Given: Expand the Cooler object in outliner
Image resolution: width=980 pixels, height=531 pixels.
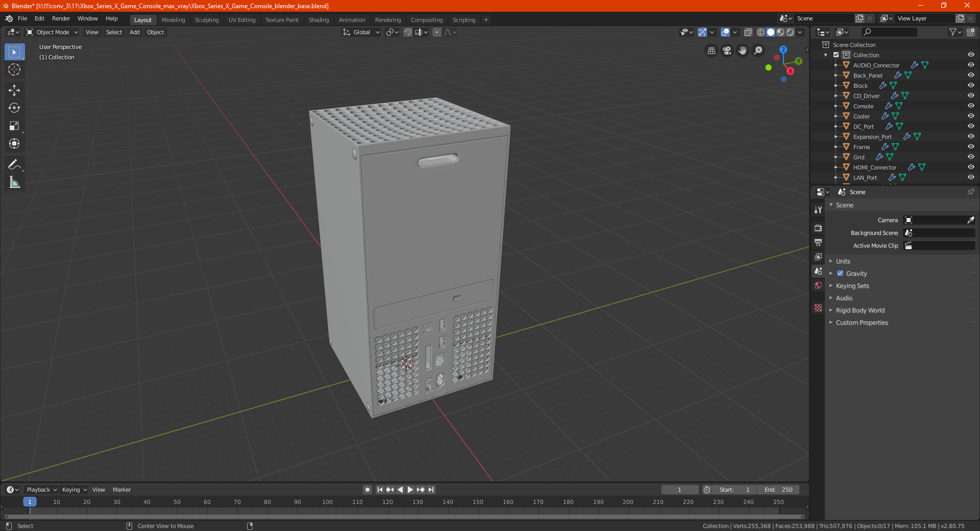Looking at the screenshot, I should [x=836, y=116].
